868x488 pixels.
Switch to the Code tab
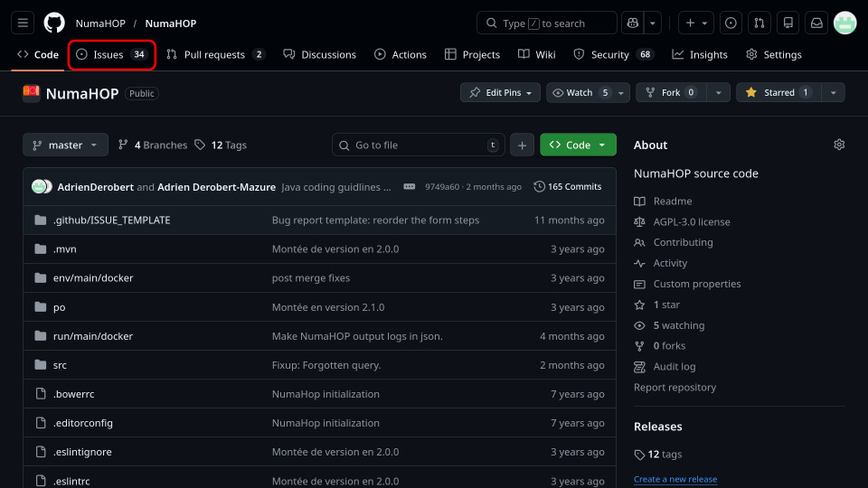(38, 54)
